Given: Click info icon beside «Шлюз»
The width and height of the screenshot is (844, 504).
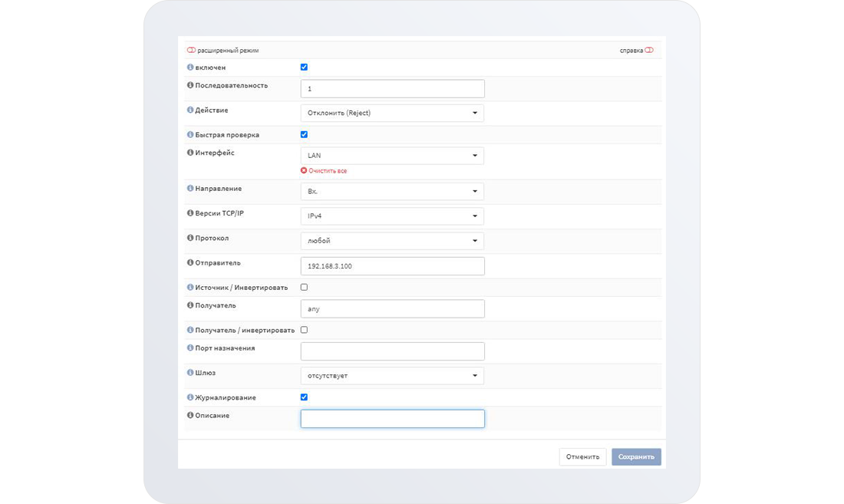Looking at the screenshot, I should [190, 373].
